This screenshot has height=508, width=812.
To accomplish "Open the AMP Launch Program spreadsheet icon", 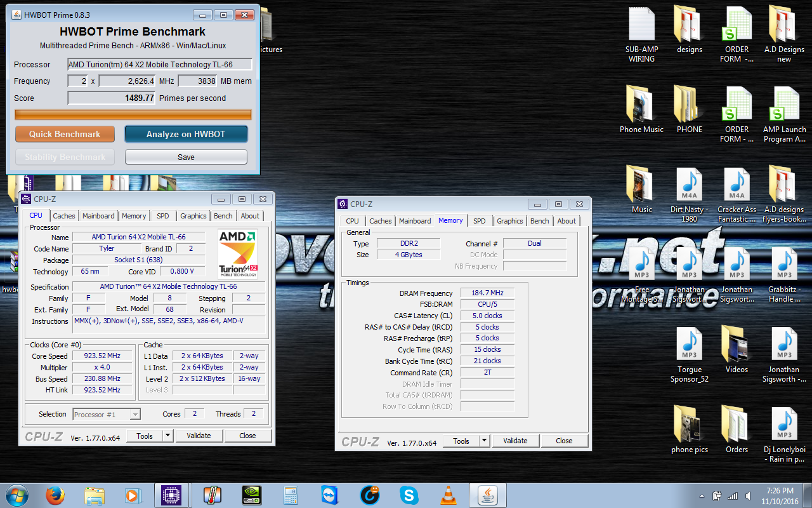I will (784, 115).
